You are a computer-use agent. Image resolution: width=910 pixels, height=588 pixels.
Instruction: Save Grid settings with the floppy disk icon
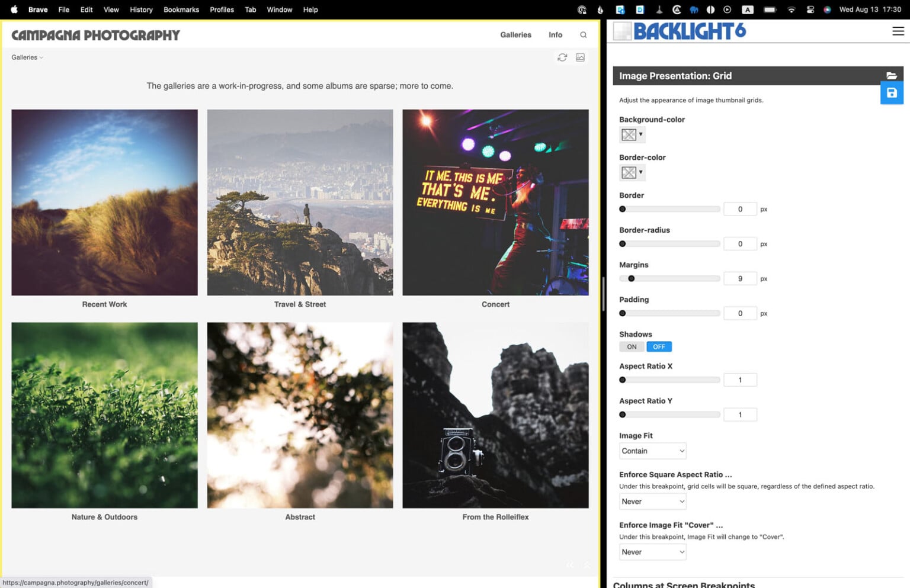(892, 92)
